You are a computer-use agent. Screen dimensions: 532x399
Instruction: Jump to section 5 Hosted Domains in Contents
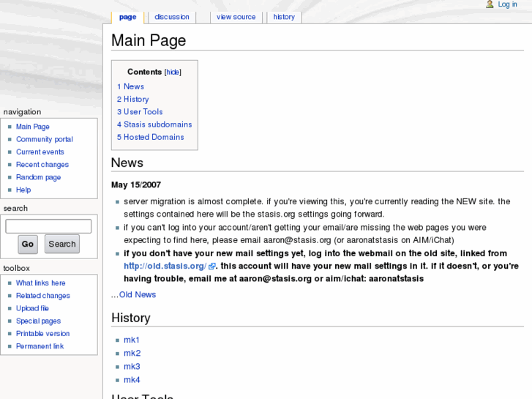(x=150, y=137)
